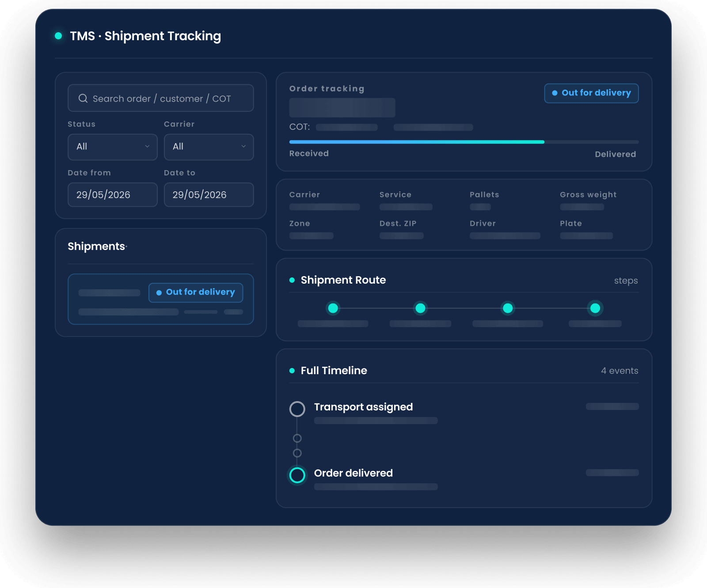
Task: Click the Zone label
Action: (300, 224)
